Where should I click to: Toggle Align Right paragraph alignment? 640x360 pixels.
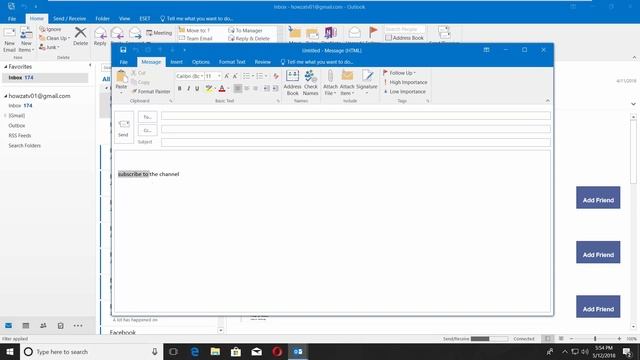tap(256, 89)
